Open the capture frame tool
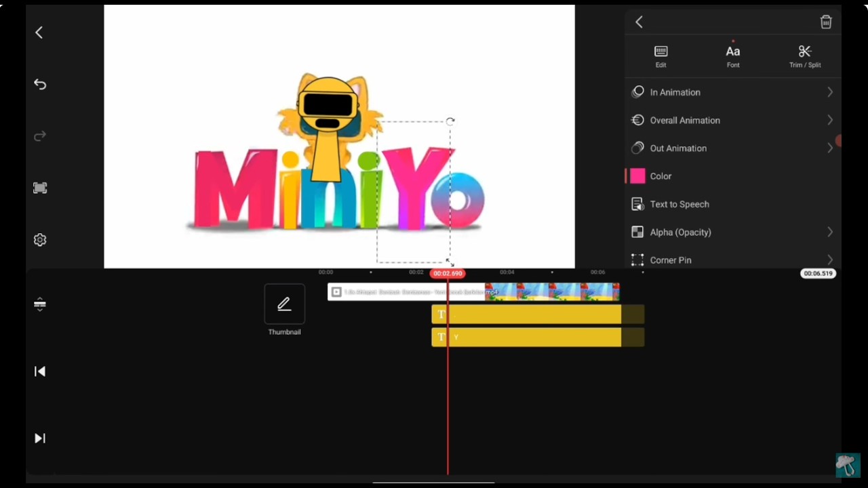This screenshot has width=868, height=488. click(x=40, y=188)
